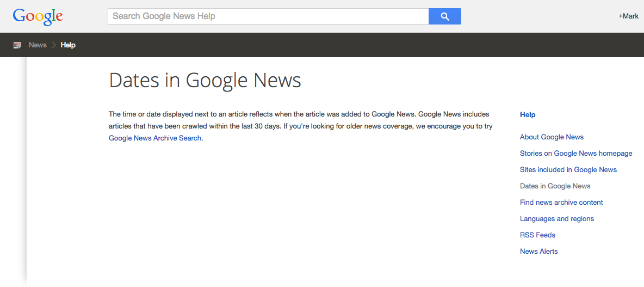Open Stories on Google News homepage link
Screen dimensions: 644x287
[x=576, y=154]
